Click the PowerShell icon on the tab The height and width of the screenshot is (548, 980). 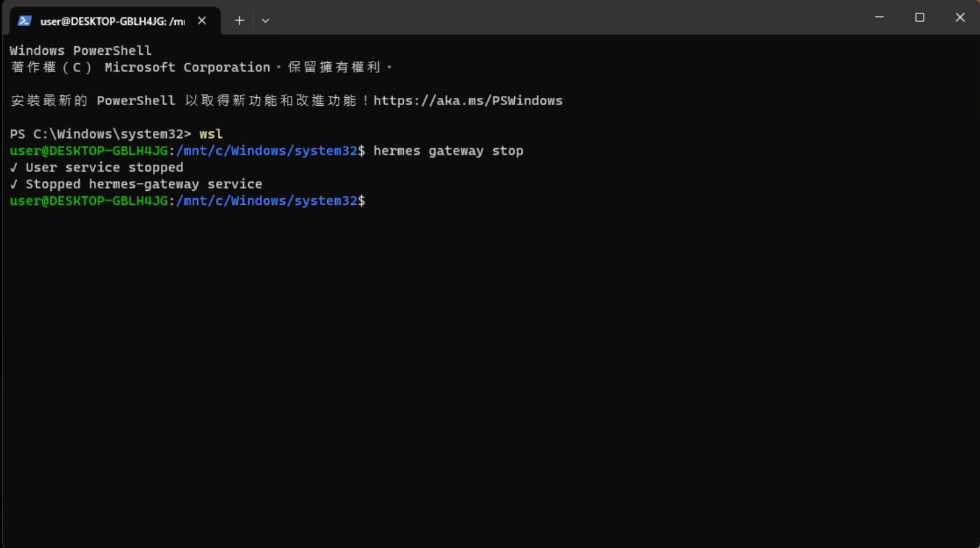tap(25, 21)
